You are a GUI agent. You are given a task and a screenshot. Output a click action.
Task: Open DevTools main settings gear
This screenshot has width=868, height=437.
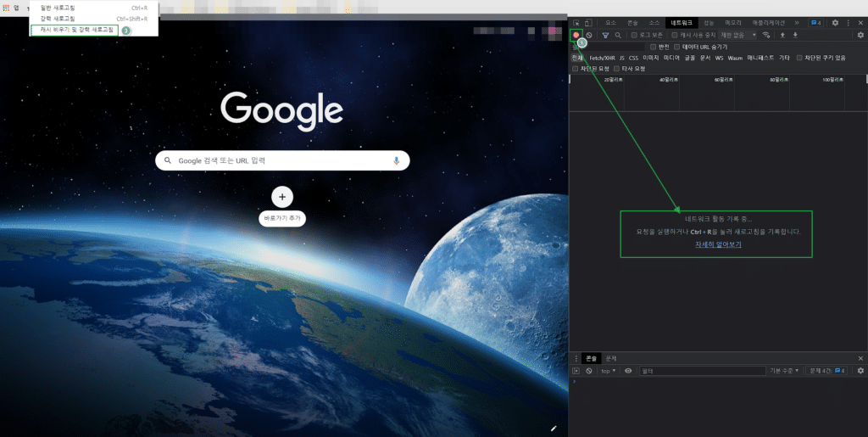point(835,23)
